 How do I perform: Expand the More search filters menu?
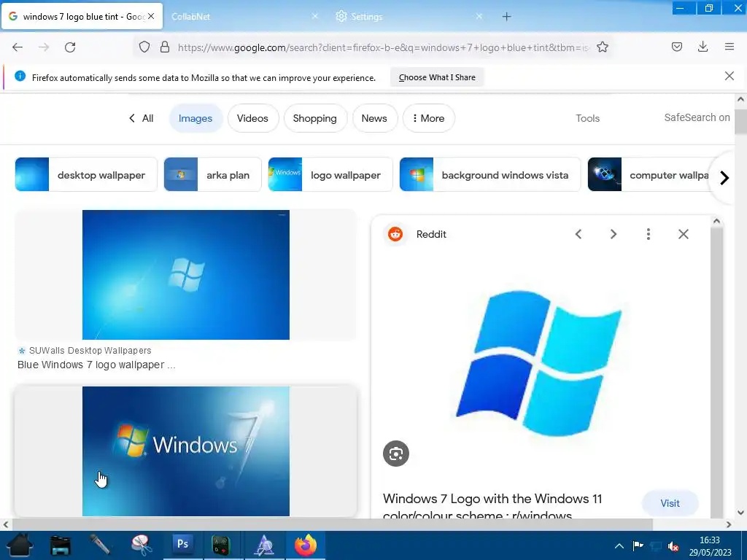(x=428, y=118)
